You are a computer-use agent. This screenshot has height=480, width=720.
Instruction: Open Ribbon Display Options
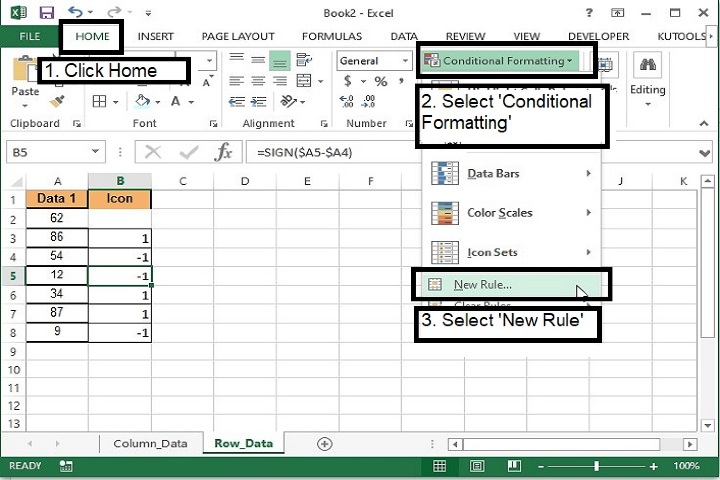pyautogui.click(x=618, y=13)
